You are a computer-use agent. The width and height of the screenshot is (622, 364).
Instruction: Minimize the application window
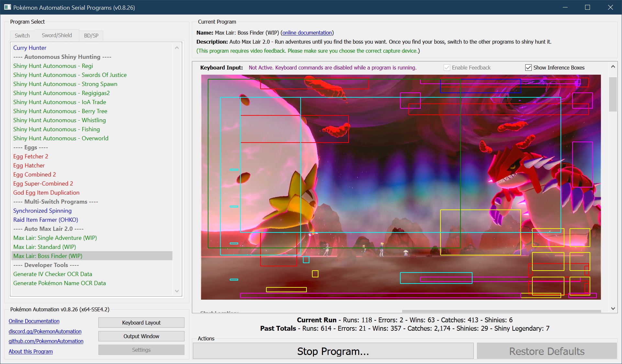(565, 7)
